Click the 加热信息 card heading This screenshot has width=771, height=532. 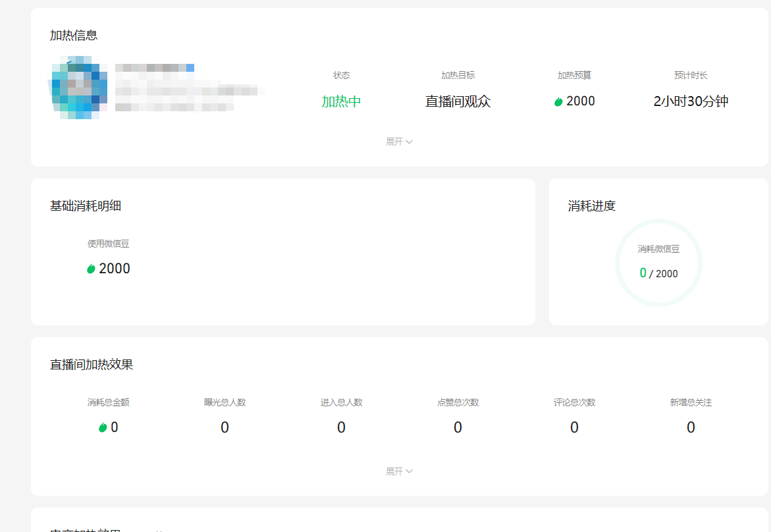(74, 36)
